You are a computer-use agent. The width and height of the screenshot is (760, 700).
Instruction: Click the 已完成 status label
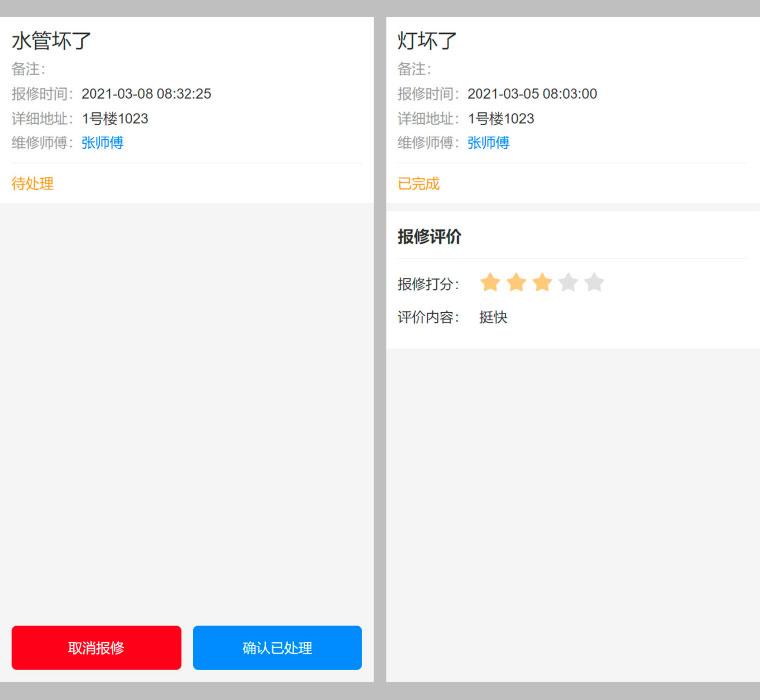tap(418, 184)
